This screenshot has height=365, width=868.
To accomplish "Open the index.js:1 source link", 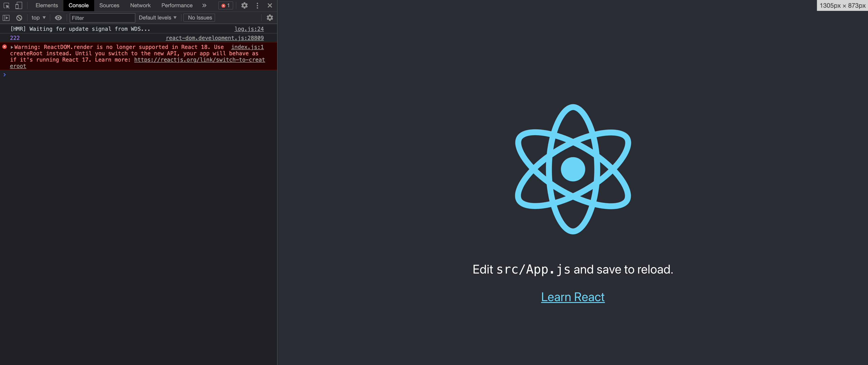I will point(247,47).
